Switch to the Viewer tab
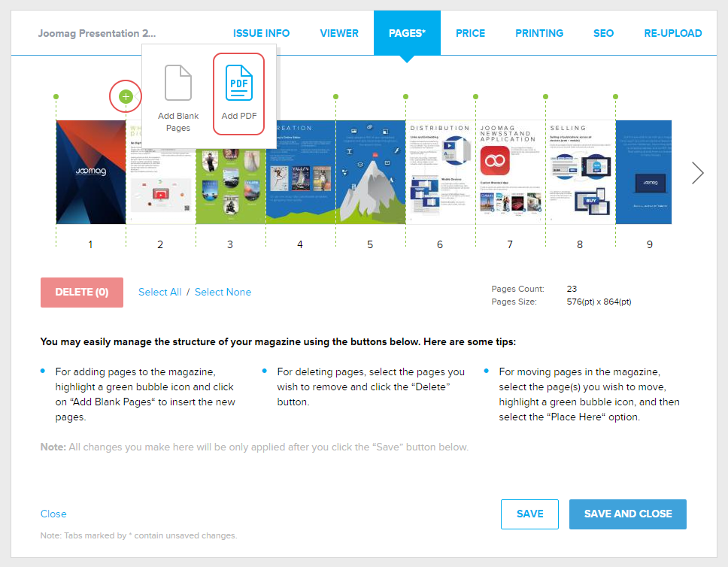Image resolution: width=728 pixels, height=567 pixels. pyautogui.click(x=339, y=33)
